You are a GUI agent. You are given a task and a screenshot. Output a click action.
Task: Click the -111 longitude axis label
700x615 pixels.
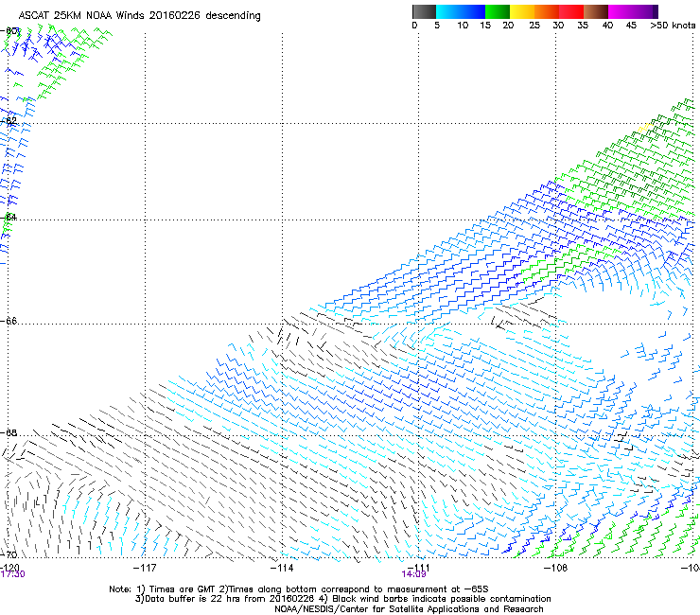point(419,567)
